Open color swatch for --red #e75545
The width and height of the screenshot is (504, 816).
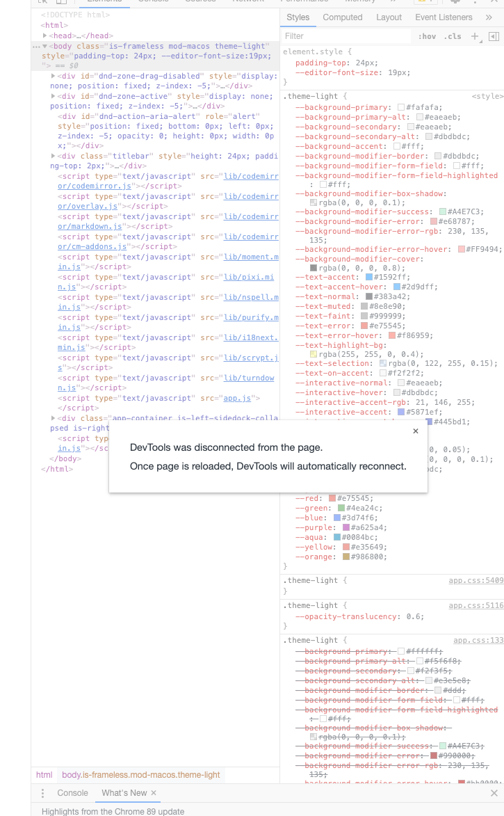point(332,499)
